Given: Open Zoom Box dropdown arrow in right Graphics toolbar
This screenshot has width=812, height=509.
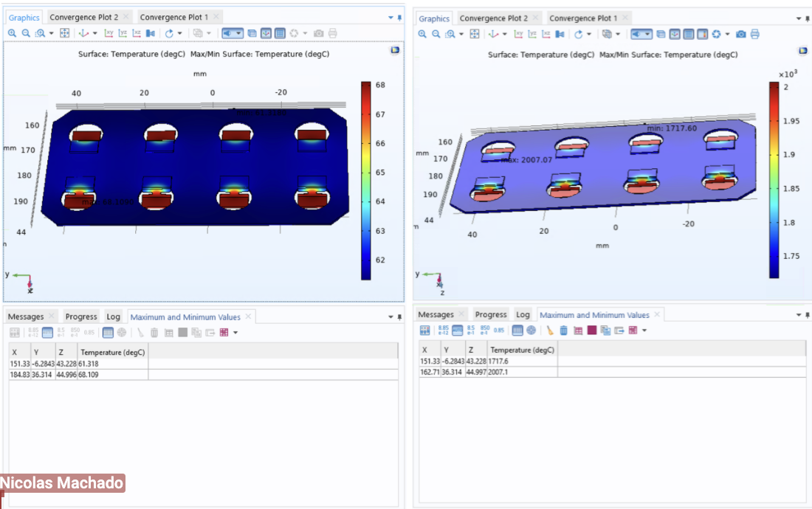Looking at the screenshot, I should tap(461, 34).
